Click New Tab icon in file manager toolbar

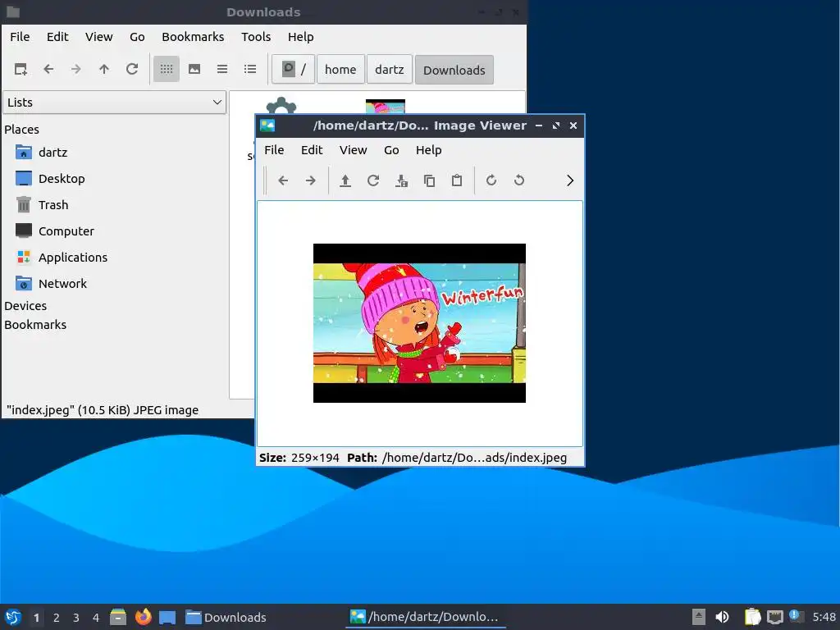[21, 69]
